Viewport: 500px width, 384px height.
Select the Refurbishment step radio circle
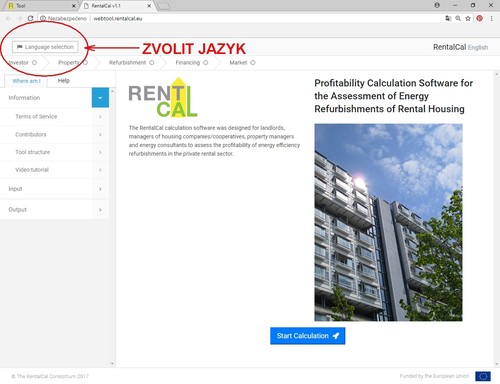[x=152, y=62]
